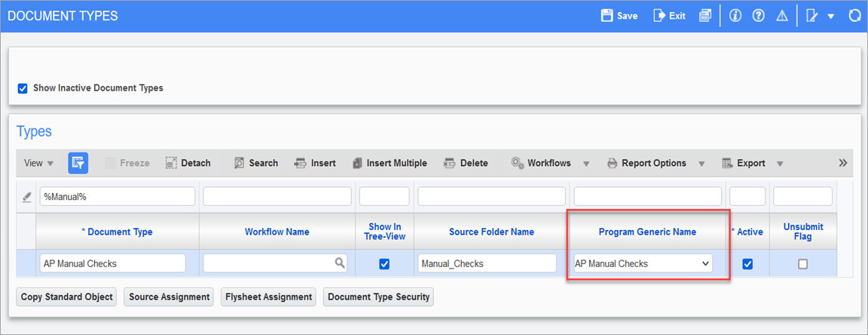The width and height of the screenshot is (868, 335).
Task: Click the Flysheet Assignment button
Action: pos(268,297)
